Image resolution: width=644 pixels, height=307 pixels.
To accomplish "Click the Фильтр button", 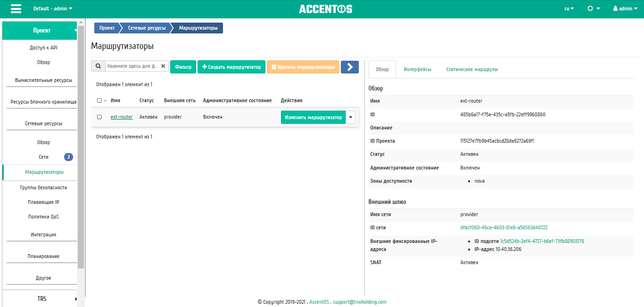I will point(183,67).
